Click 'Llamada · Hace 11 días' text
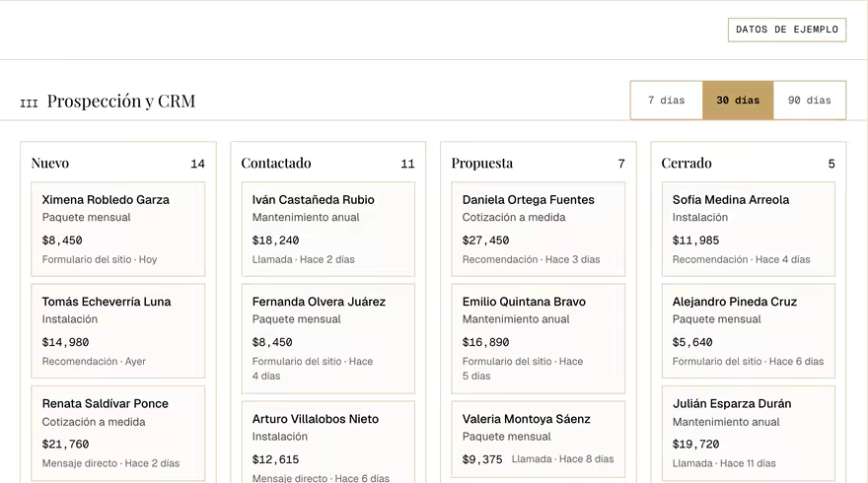868x483 pixels. [724, 463]
